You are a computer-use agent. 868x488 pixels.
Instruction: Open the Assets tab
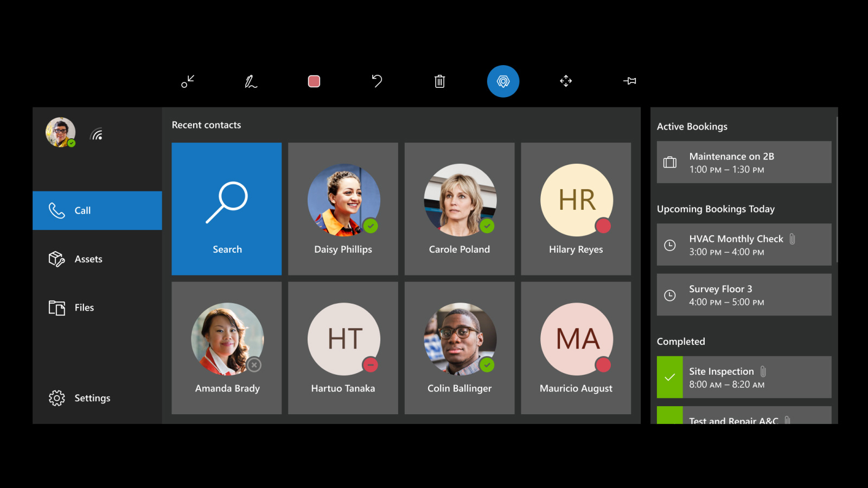(x=97, y=259)
